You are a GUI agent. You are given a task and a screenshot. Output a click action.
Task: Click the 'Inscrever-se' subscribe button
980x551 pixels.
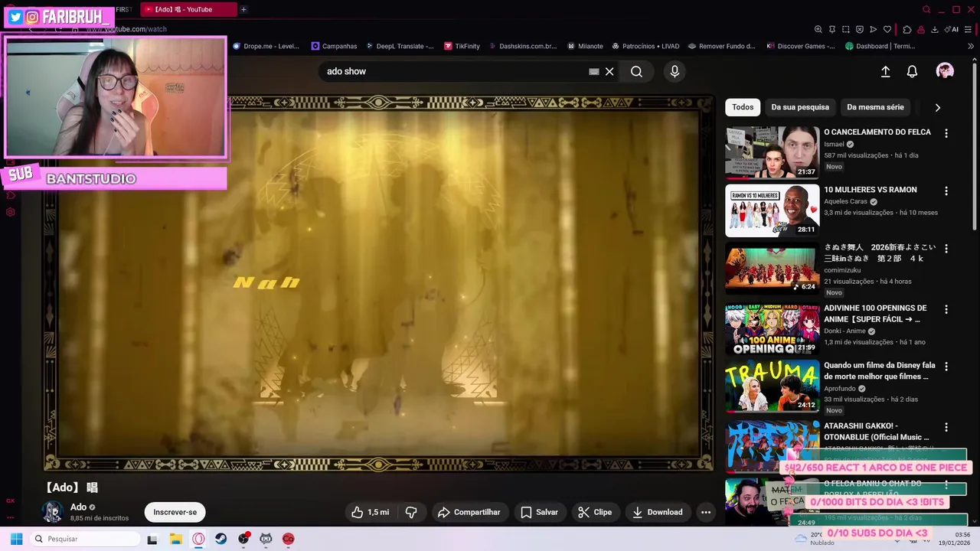point(175,512)
